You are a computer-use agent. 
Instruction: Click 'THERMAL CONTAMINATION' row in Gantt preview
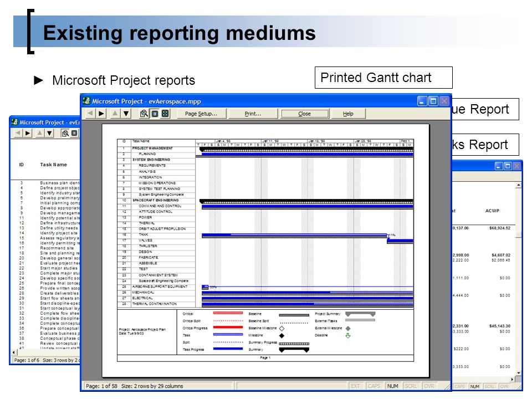coord(155,304)
